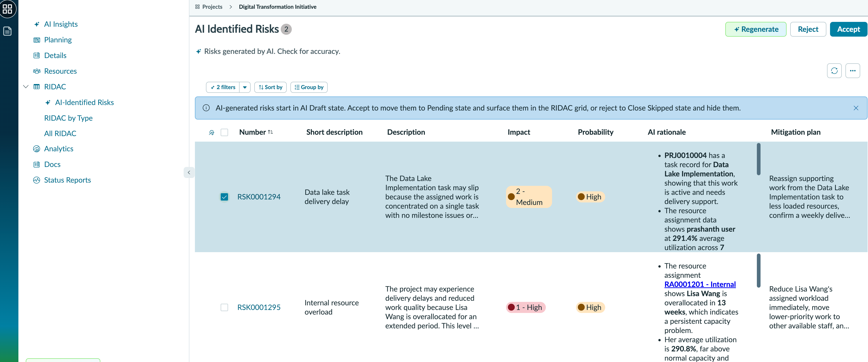The image size is (868, 362).
Task: Dismiss the AI Draft state info banner
Action: tap(856, 108)
